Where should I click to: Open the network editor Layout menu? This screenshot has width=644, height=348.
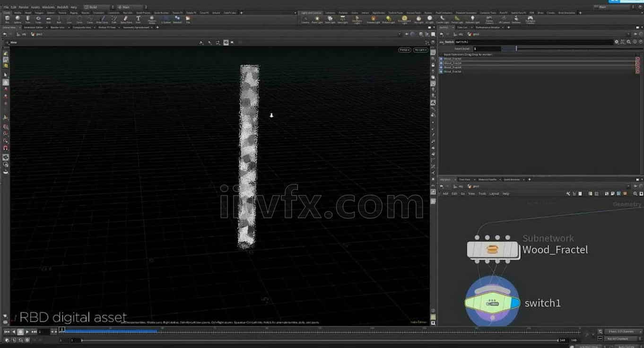pyautogui.click(x=494, y=194)
